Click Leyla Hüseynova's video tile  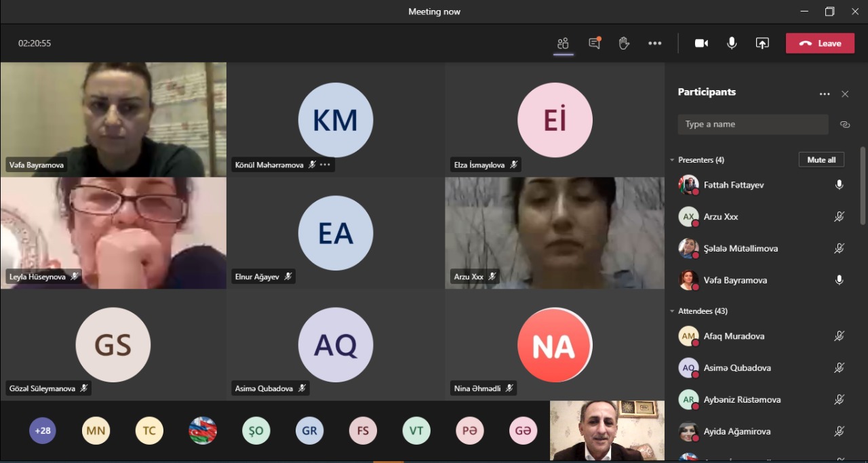(x=113, y=233)
